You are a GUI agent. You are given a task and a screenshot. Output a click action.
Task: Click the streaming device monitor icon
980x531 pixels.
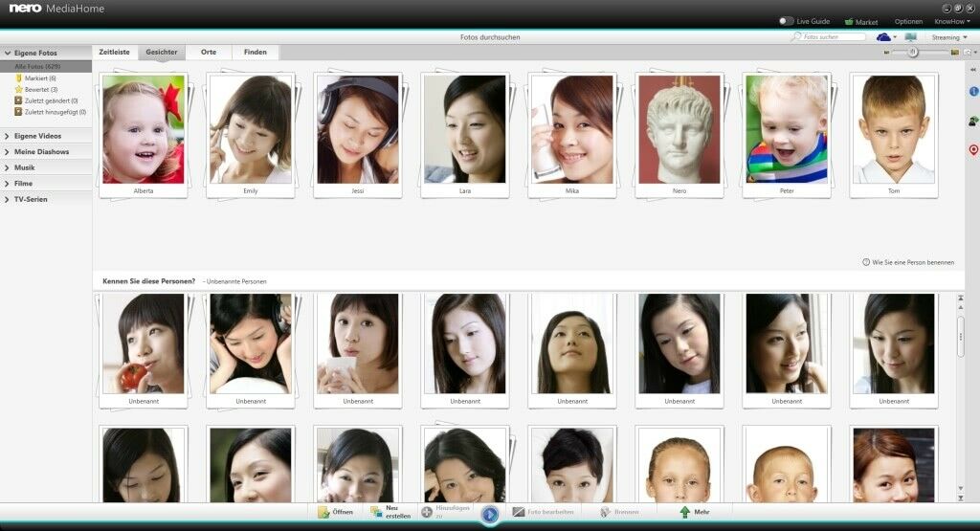click(x=909, y=37)
